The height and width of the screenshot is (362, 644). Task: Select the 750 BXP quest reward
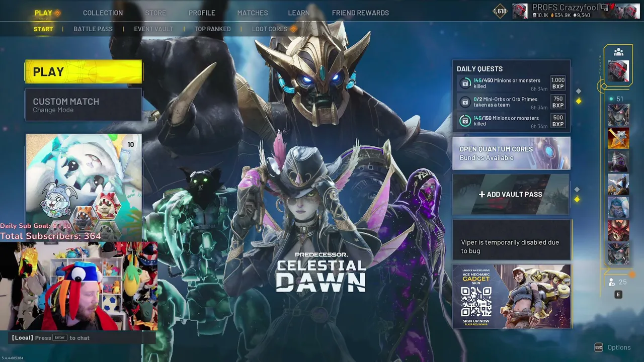[558, 102]
